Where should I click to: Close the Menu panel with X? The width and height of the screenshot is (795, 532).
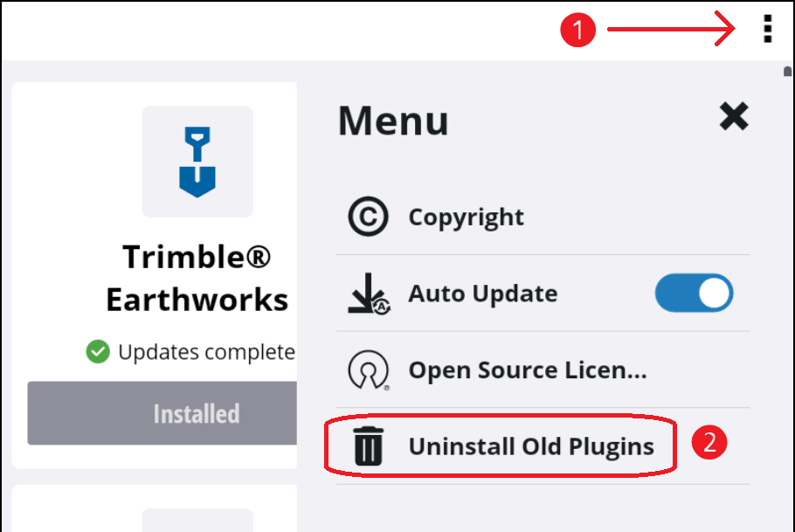pos(734,116)
